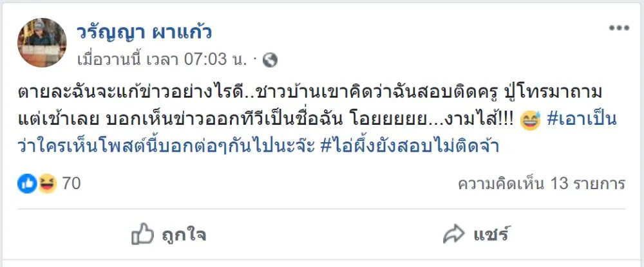The width and height of the screenshot is (644, 267).
Task: Open the profile link วรัญญา ผาแก้ว
Action: click(144, 31)
